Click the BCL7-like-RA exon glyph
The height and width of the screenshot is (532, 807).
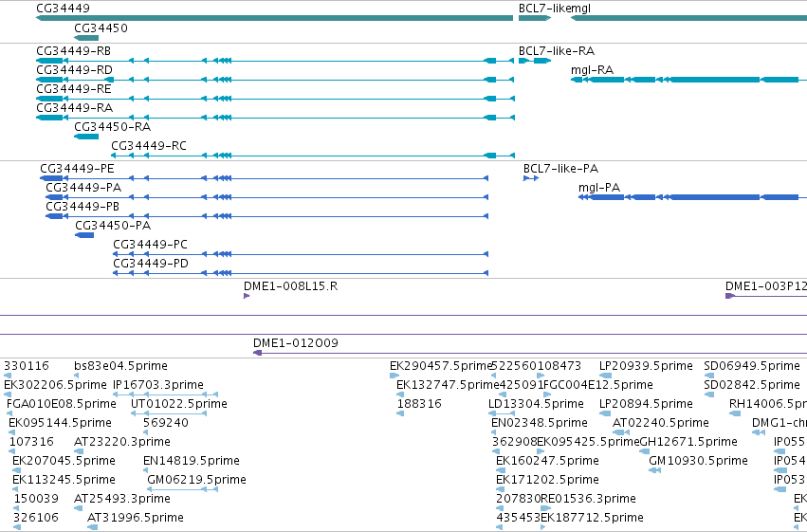tap(535, 61)
